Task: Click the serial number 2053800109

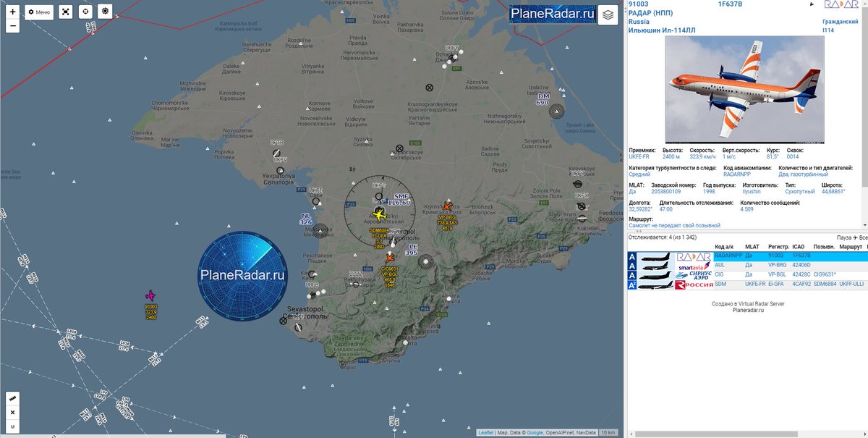Action: coord(665,191)
